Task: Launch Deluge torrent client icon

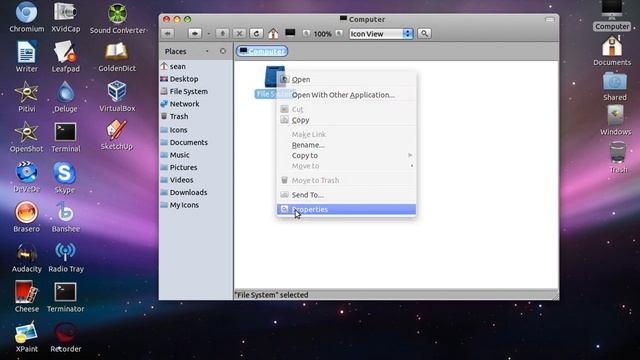Action: point(65,97)
